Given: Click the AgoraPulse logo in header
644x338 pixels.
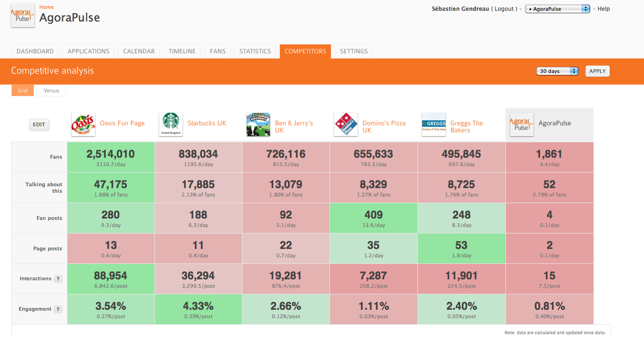Looking at the screenshot, I should [23, 16].
